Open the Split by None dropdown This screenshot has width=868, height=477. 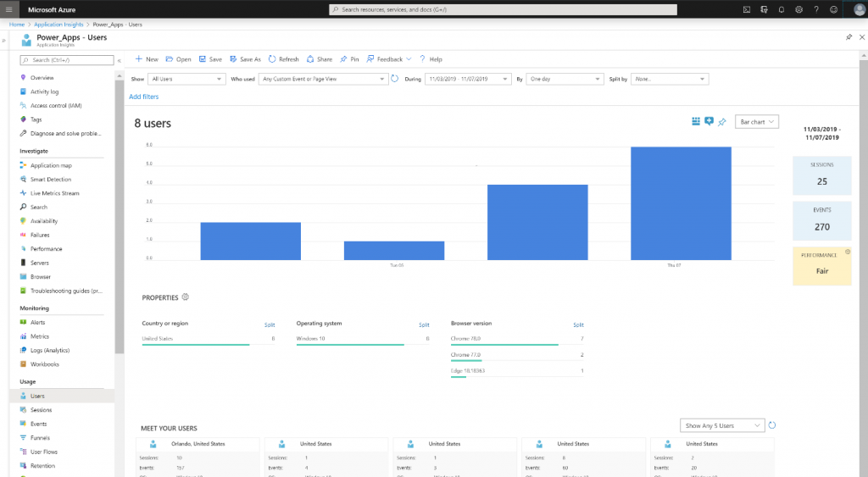(670, 79)
